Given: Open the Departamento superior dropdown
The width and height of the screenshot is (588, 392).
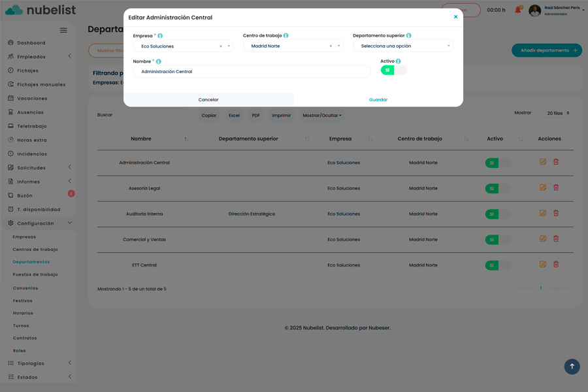Looking at the screenshot, I should [x=402, y=46].
